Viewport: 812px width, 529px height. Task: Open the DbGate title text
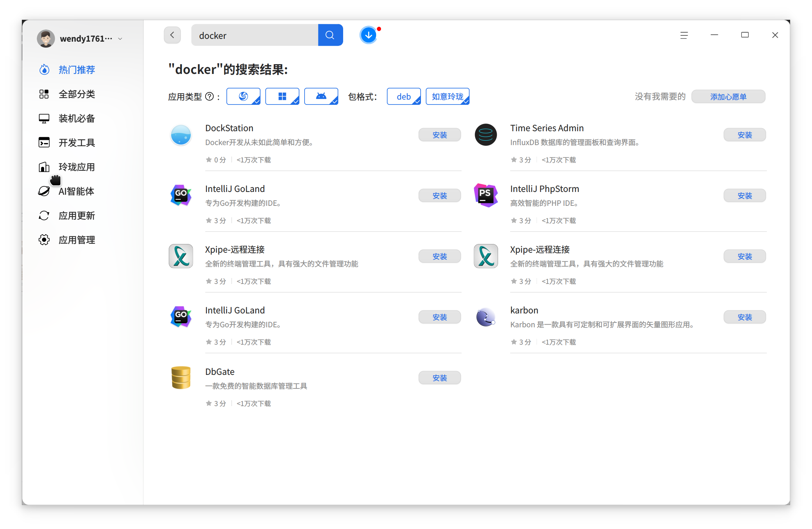pos(220,372)
